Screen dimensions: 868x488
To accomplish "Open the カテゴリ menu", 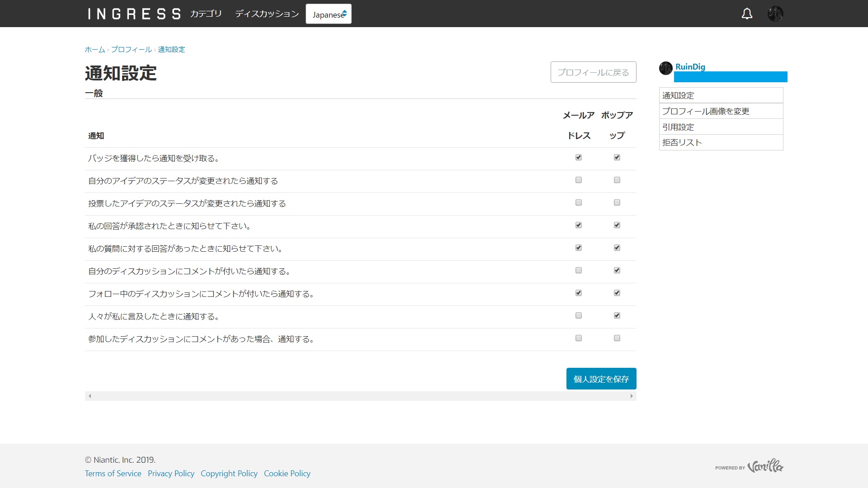I will click(x=206, y=14).
